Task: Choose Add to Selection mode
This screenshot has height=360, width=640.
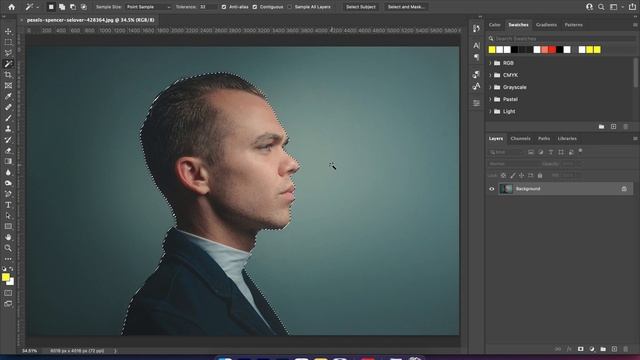Action: pos(62,7)
